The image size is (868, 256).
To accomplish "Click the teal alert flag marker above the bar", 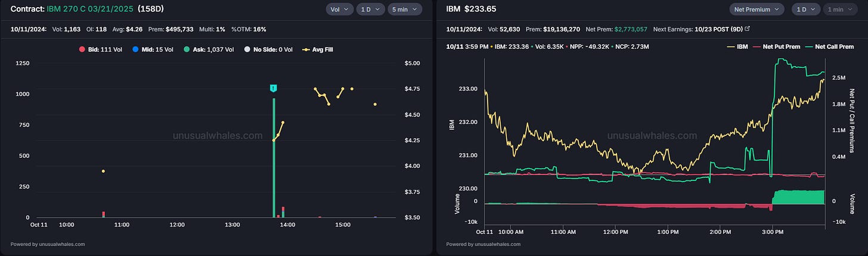I will pyautogui.click(x=273, y=88).
